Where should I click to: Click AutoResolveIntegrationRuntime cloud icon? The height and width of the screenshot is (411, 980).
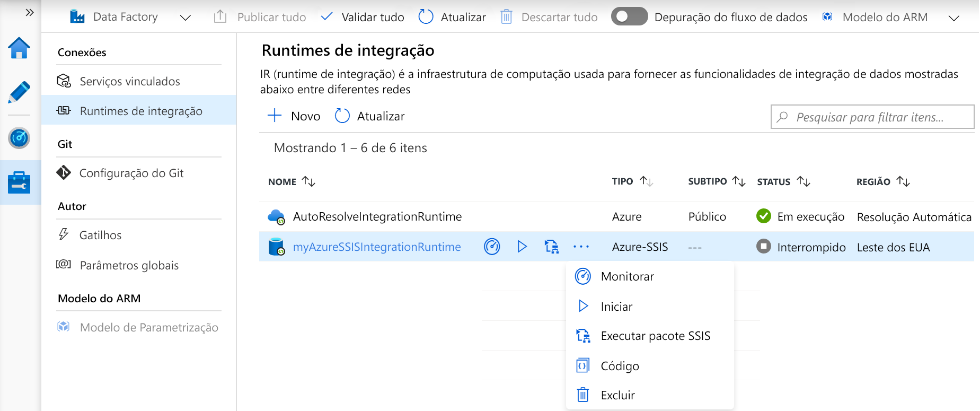pos(276,217)
